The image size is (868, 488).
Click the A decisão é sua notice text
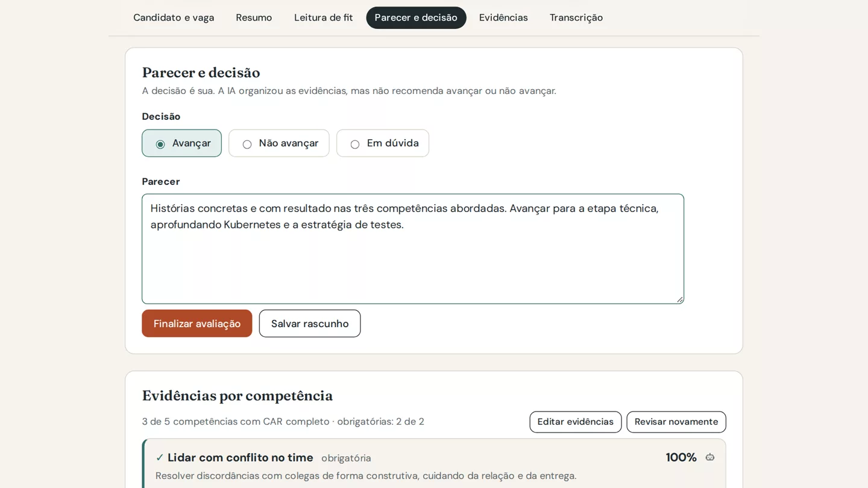click(349, 91)
